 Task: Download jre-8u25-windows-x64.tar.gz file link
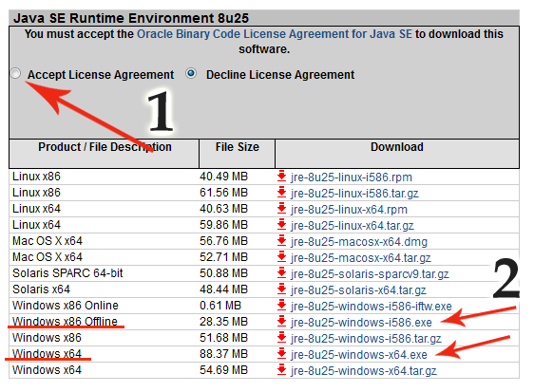pyautogui.click(x=363, y=371)
